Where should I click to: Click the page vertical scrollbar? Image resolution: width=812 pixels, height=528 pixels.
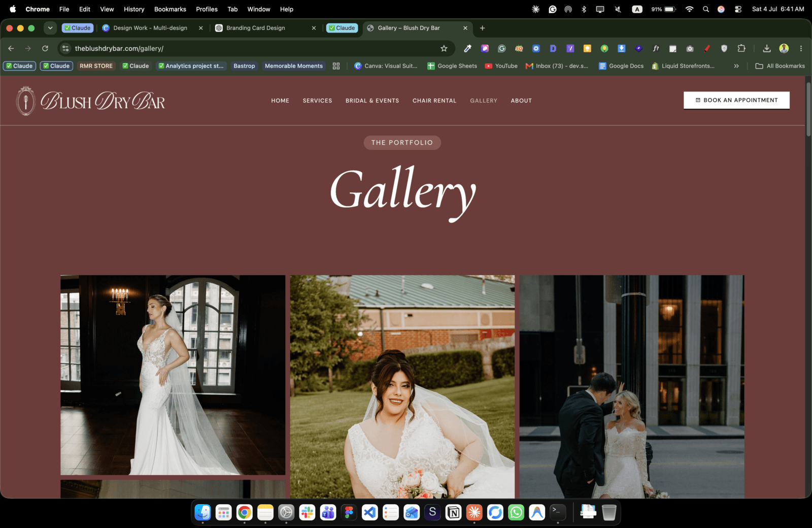(x=808, y=109)
